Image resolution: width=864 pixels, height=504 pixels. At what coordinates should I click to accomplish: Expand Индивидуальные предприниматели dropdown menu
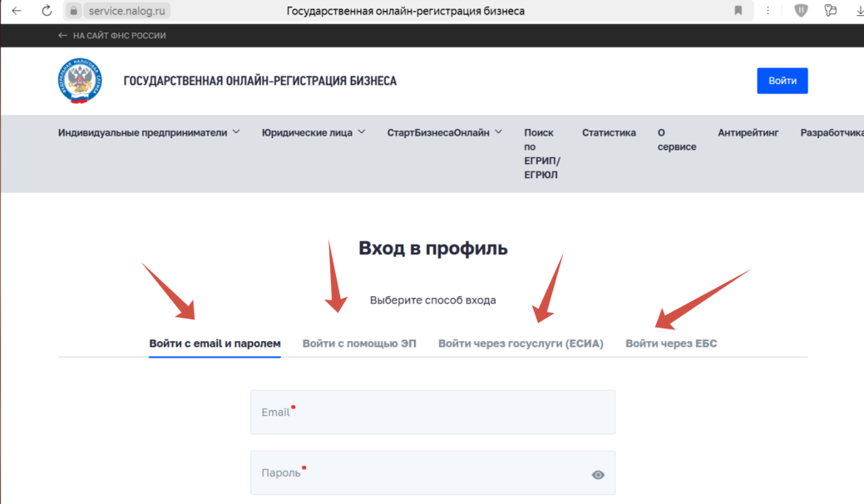coord(149,132)
